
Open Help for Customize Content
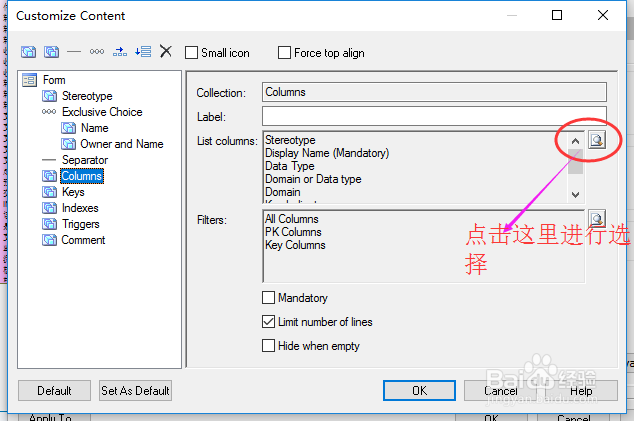(581, 391)
